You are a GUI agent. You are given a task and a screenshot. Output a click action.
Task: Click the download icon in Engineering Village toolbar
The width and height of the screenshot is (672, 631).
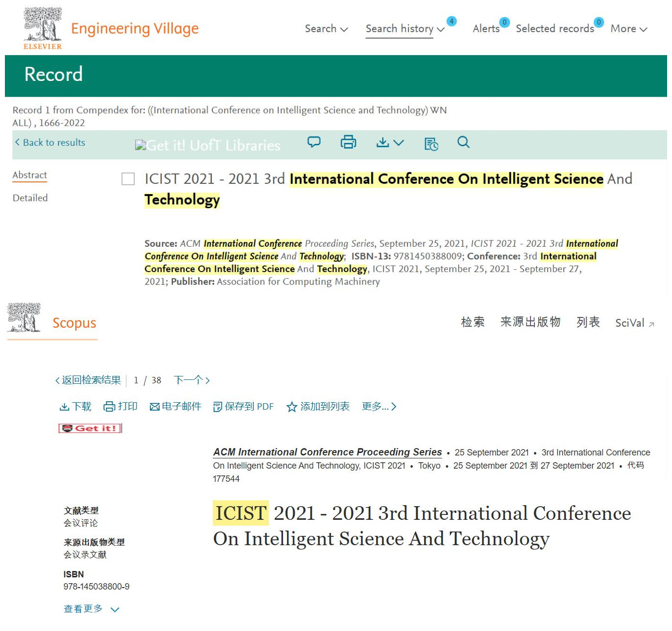tap(383, 142)
